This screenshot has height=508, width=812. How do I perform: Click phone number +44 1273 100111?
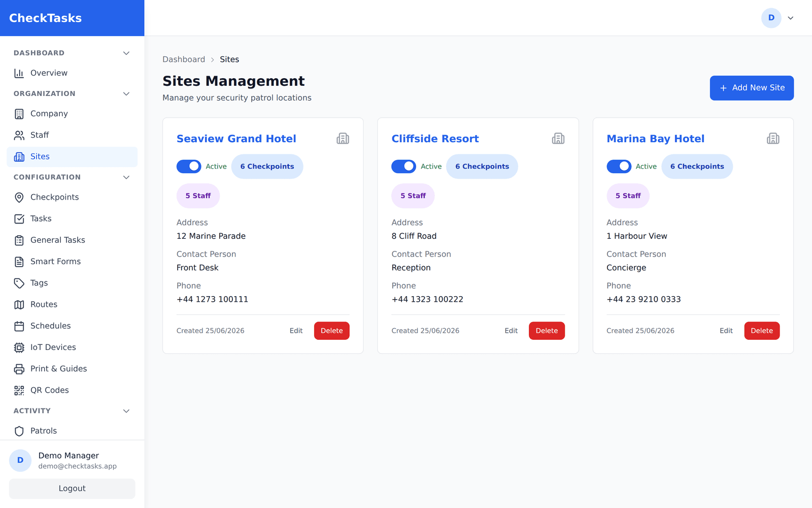pos(212,299)
